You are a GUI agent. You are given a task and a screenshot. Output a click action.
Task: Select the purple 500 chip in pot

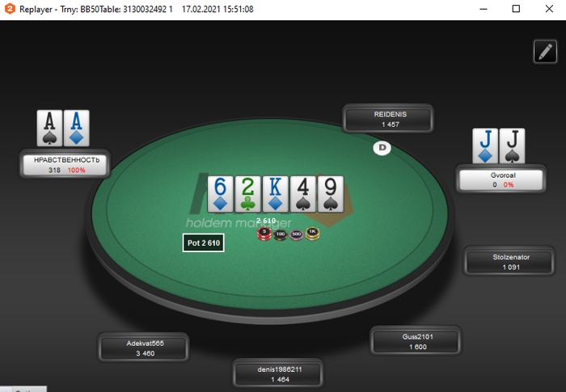point(297,235)
